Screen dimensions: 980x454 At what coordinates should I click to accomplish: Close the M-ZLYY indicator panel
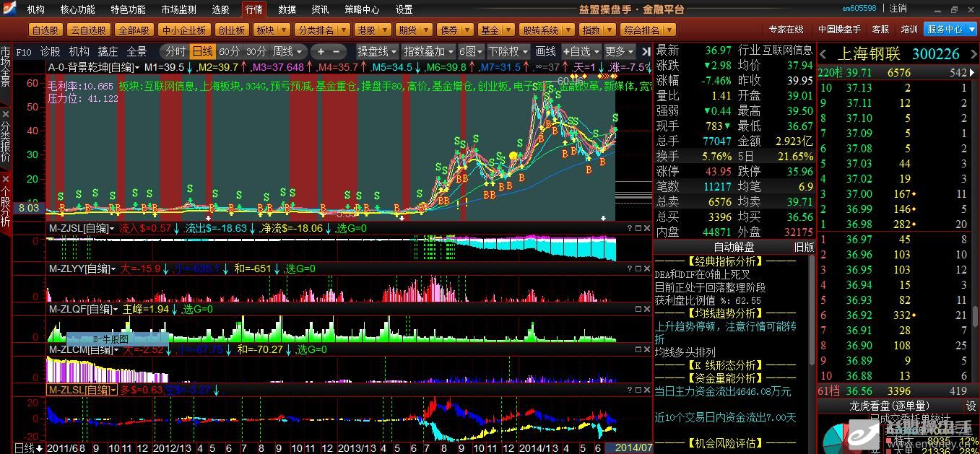(x=646, y=269)
